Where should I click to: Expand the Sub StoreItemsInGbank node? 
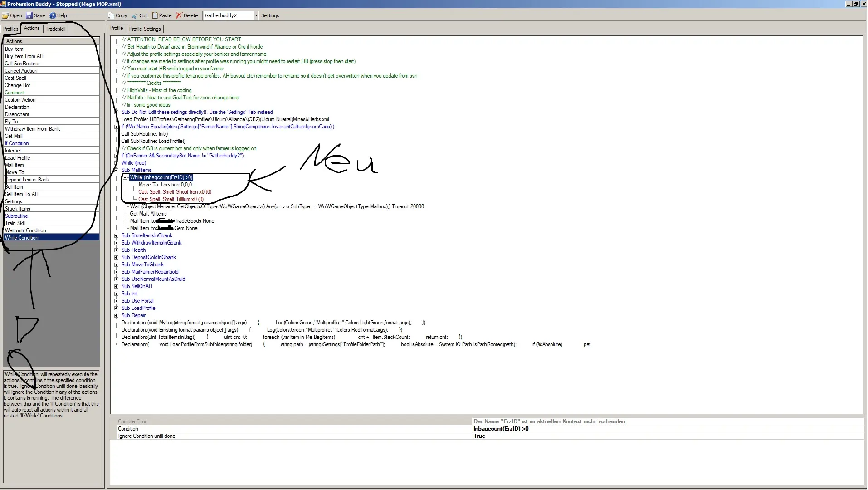[x=117, y=235]
